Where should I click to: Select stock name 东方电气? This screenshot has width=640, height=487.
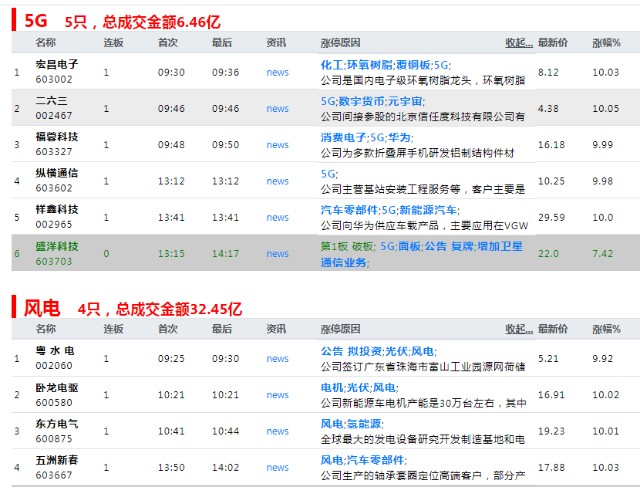coord(57,424)
